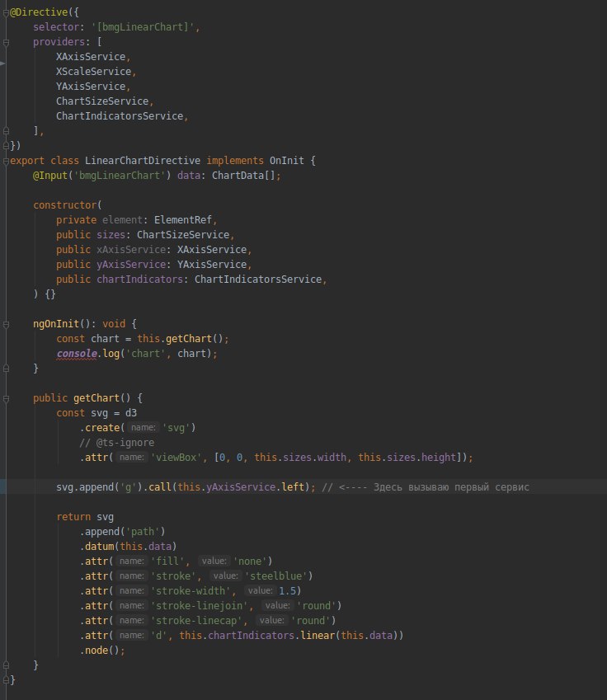
Task: Click the // @ts-ignore comment
Action: pos(116,443)
